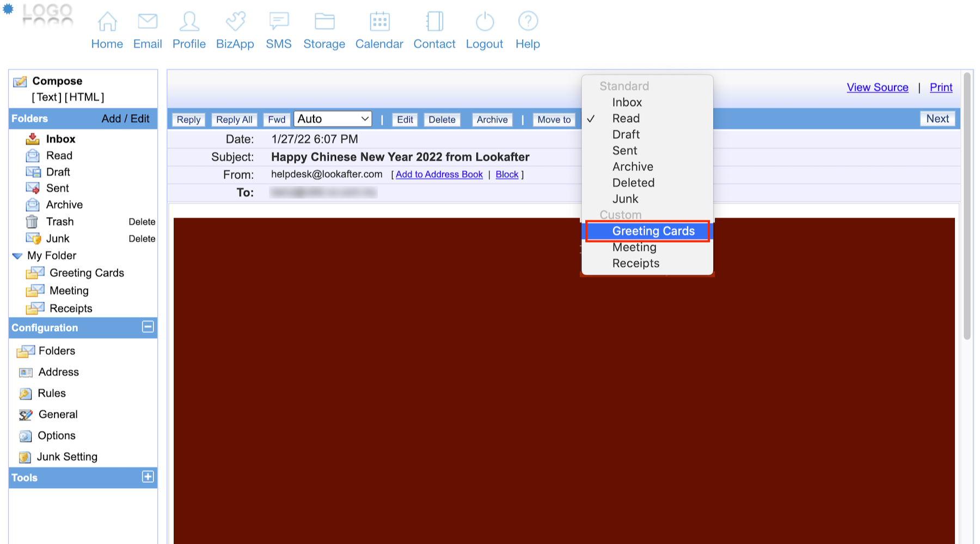
Task: Click the Add to Address Book link
Action: click(x=439, y=175)
